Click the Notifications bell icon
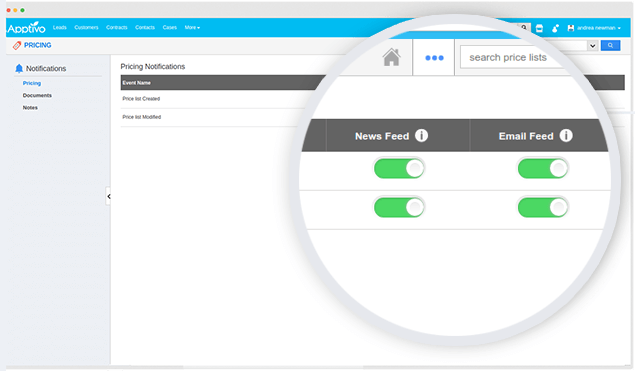The width and height of the screenshot is (635, 371). pos(19,68)
